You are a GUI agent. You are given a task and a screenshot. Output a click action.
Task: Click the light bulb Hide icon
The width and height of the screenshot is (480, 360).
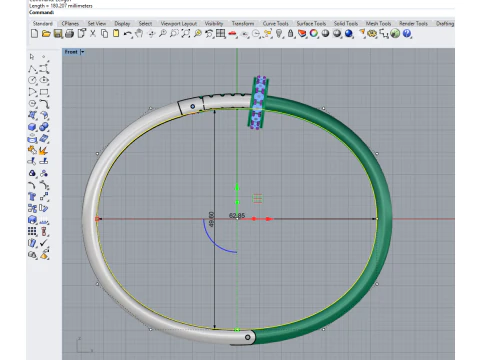coord(279,33)
